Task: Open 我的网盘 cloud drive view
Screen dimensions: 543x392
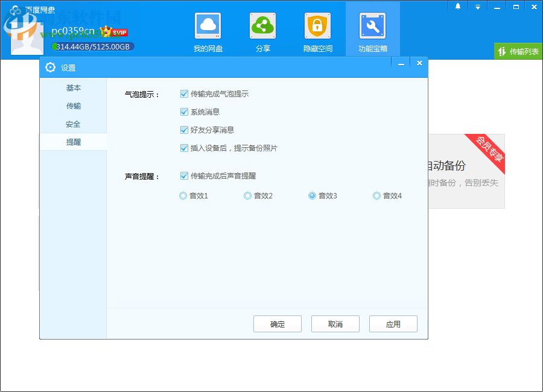Action: 208,30
